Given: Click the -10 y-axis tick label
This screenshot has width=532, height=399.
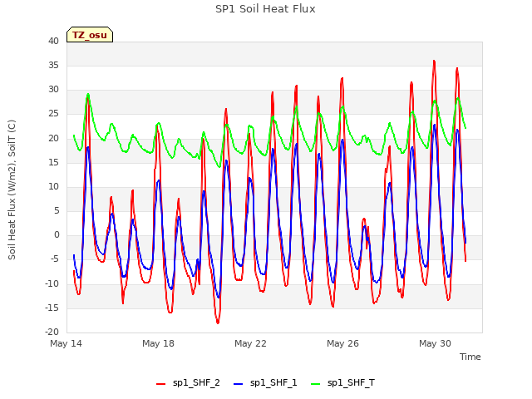Looking at the screenshot, I should [x=52, y=284].
